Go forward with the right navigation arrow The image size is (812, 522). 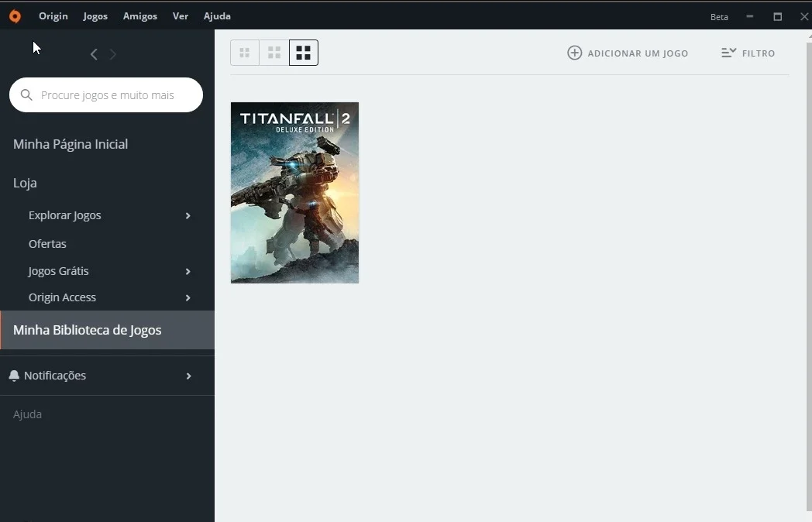(113, 54)
